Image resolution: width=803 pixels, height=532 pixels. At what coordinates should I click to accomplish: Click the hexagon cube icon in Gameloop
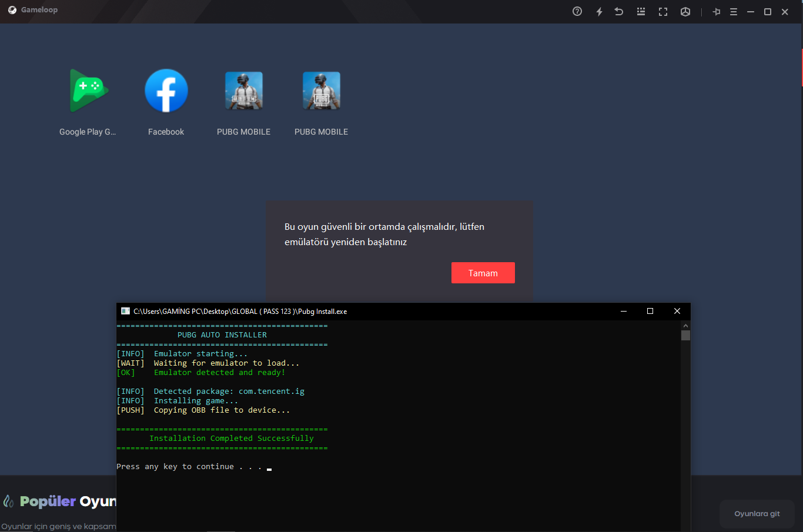click(685, 12)
